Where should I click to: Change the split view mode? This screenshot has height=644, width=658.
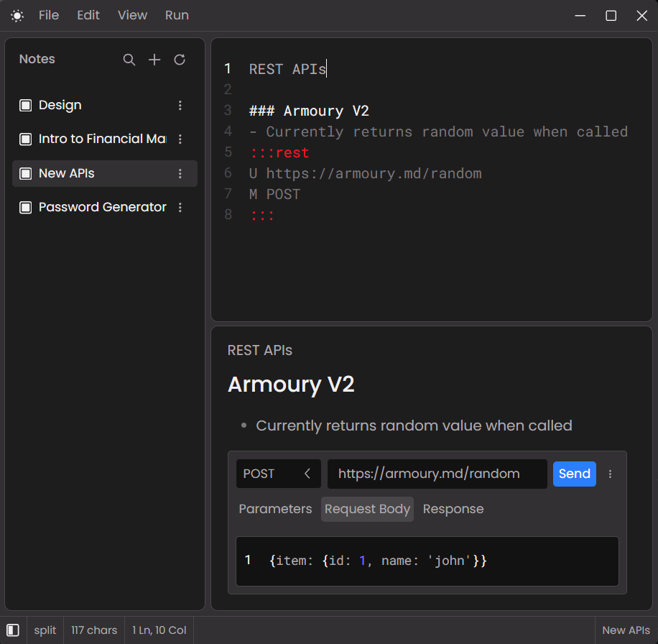point(45,630)
